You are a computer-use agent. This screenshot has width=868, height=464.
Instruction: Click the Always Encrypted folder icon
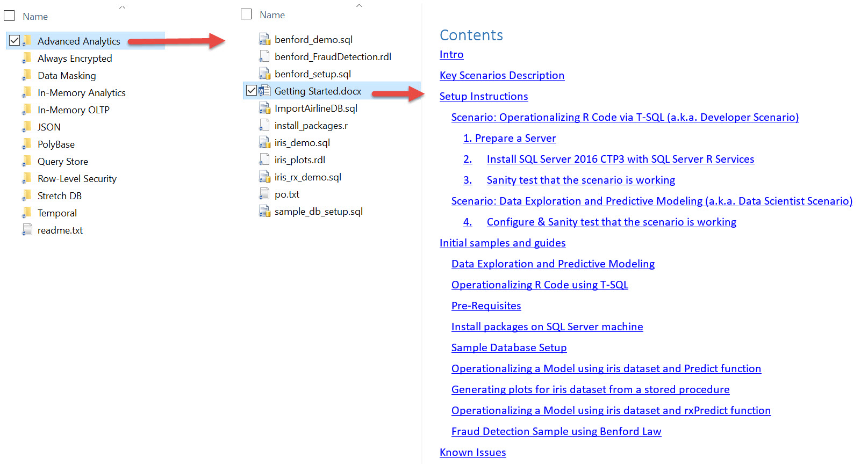click(x=27, y=58)
